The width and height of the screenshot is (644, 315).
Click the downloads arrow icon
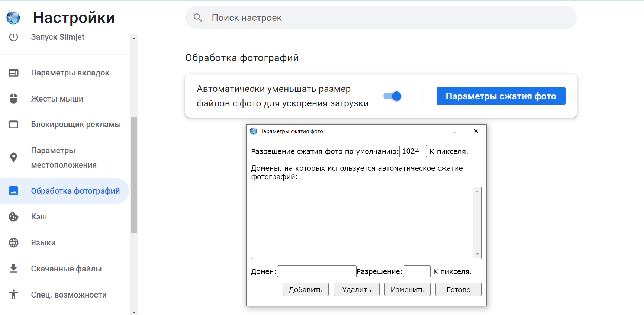tap(14, 269)
